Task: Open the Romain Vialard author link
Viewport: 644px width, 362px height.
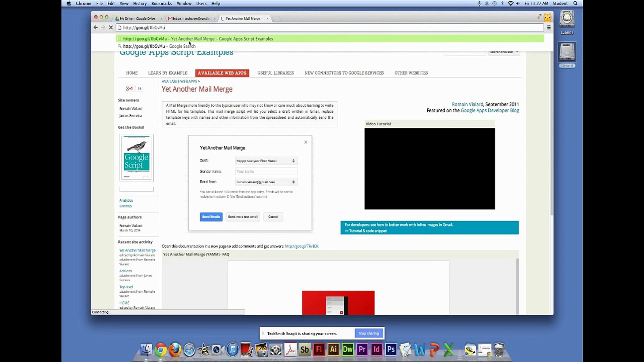Action: click(x=467, y=105)
